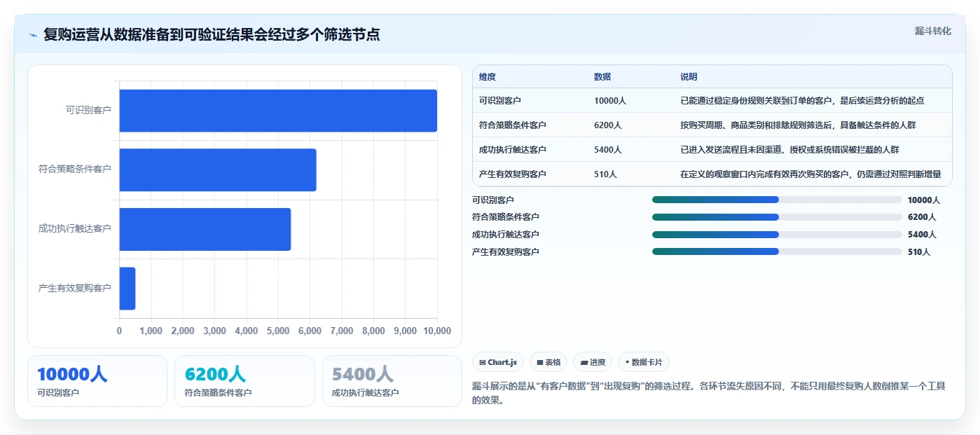Click the 符合策略条件客户 bar in the chart
980x435 pixels.
(218, 170)
